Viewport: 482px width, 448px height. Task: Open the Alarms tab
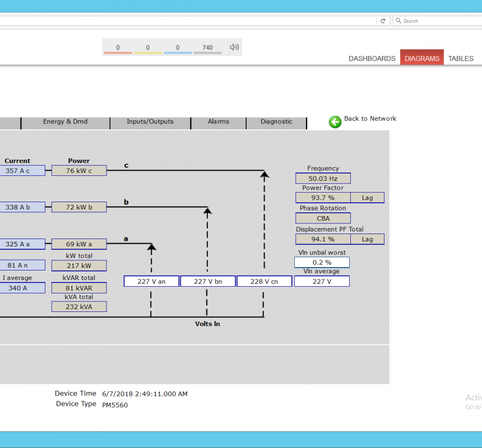click(x=218, y=122)
